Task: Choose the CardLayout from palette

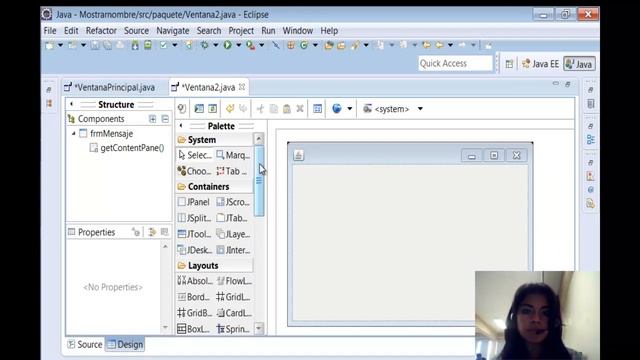Action: point(233,313)
